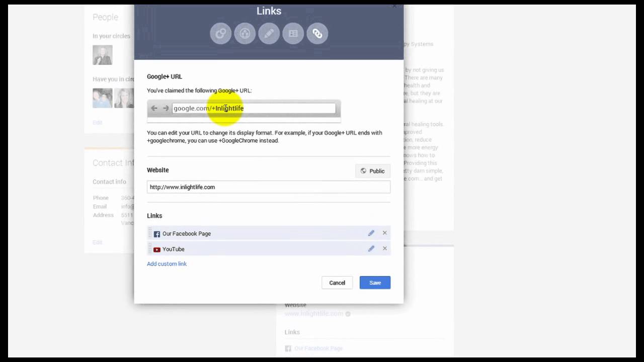The image size is (644, 362).
Task: Select the YouTube row text
Action: pos(174,249)
